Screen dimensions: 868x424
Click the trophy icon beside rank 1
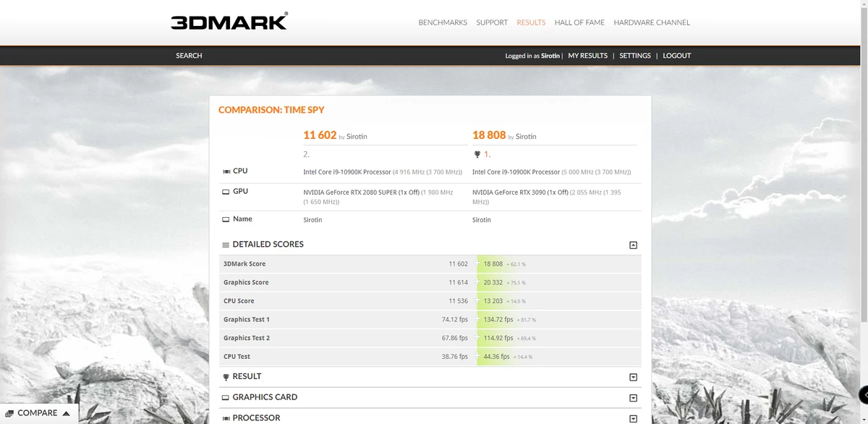click(477, 154)
